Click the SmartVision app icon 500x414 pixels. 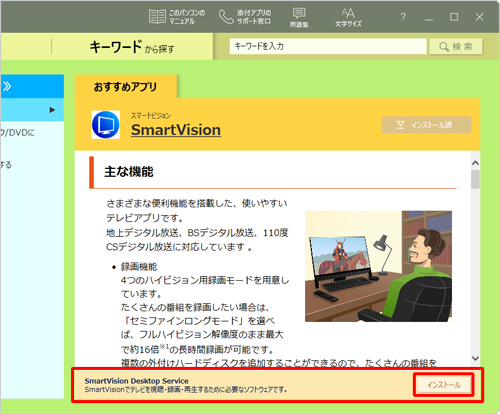106,125
